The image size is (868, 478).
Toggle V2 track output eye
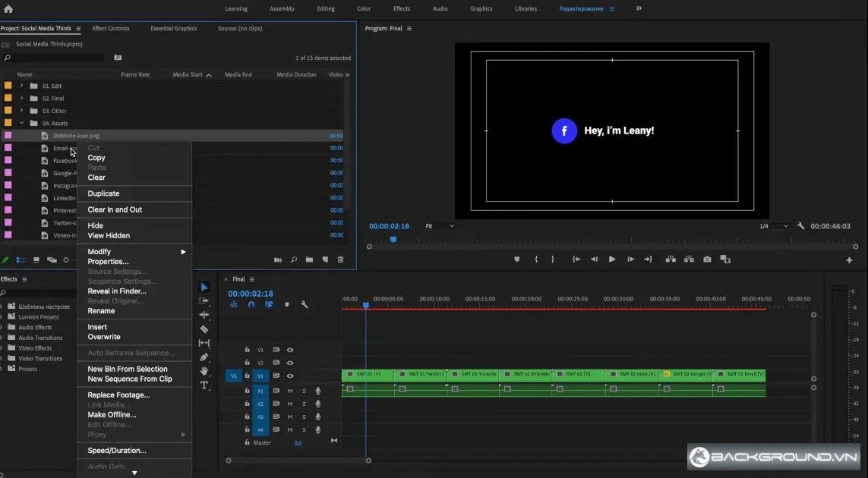tap(289, 363)
